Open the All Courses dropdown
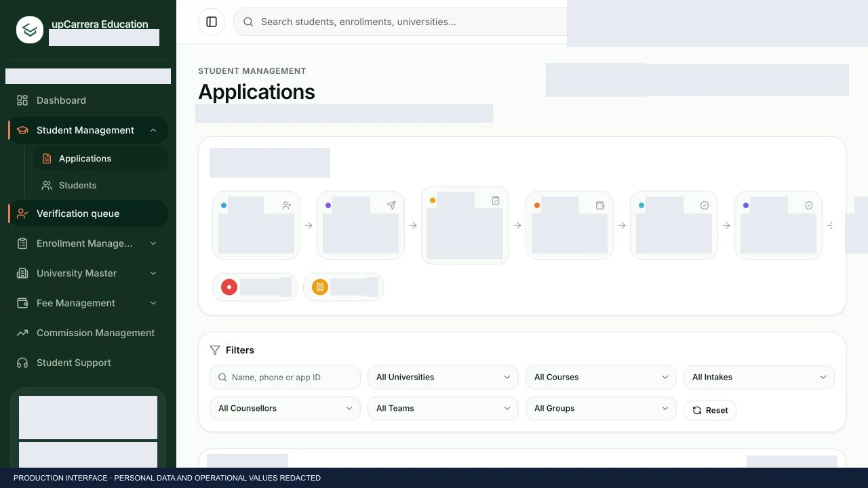This screenshot has height=488, width=868. pyautogui.click(x=601, y=378)
